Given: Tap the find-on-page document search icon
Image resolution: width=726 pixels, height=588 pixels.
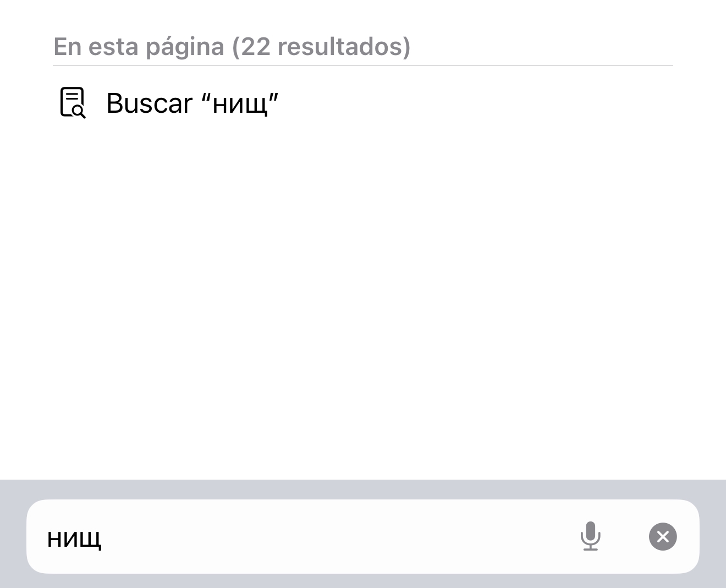Looking at the screenshot, I should tap(73, 103).
